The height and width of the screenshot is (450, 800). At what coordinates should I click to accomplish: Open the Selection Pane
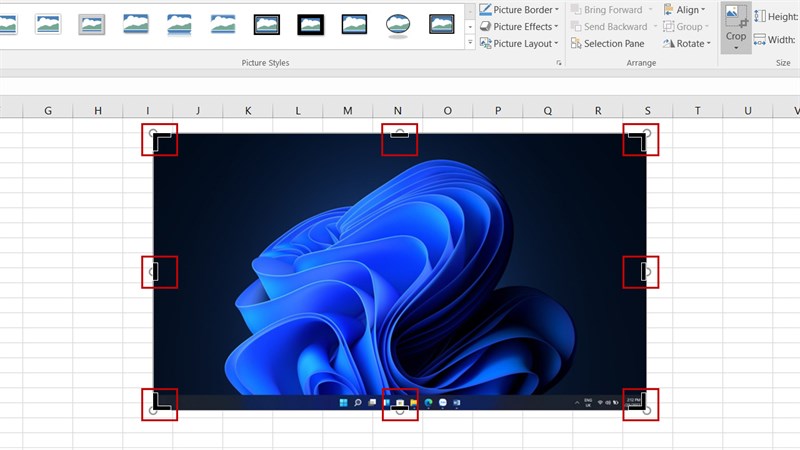(x=607, y=43)
